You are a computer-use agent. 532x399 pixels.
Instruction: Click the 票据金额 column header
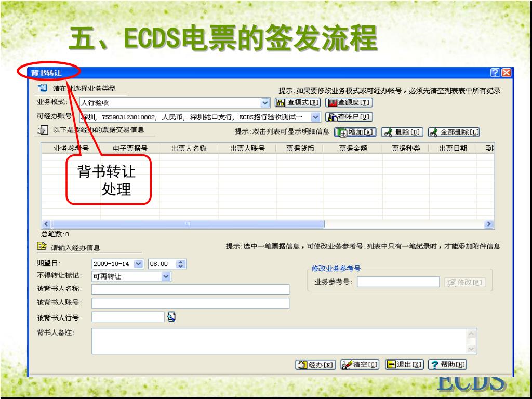pos(353,148)
